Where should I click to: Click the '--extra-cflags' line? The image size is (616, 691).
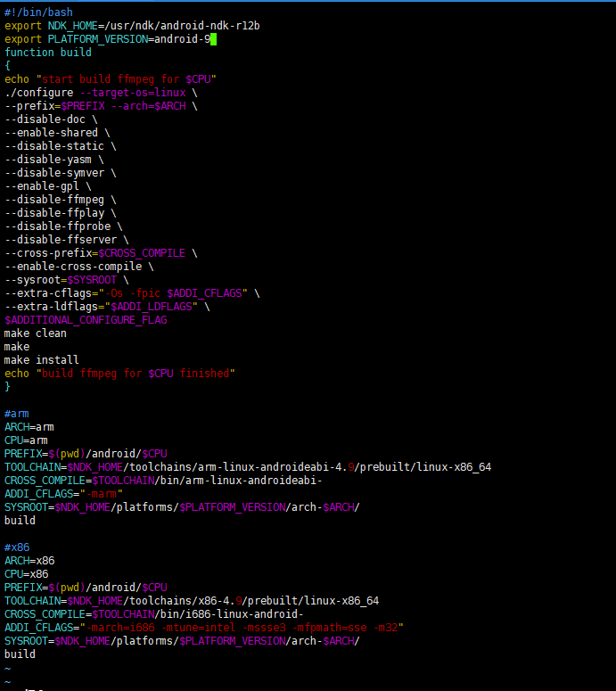(x=132, y=293)
